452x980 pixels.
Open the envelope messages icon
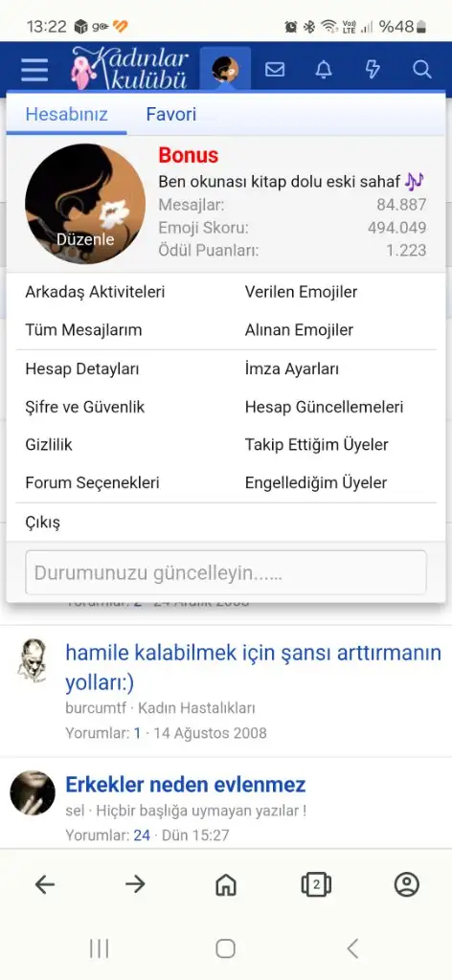pos(275,69)
